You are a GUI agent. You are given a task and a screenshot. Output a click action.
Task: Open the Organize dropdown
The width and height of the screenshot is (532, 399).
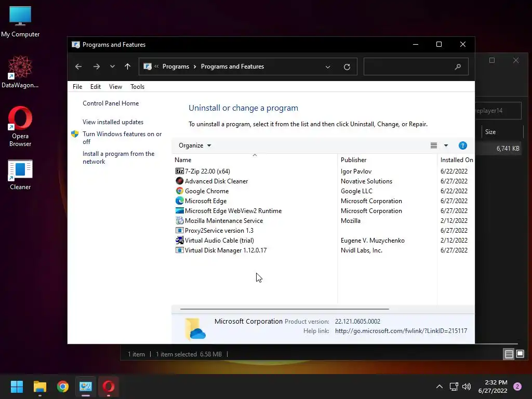tap(195, 145)
